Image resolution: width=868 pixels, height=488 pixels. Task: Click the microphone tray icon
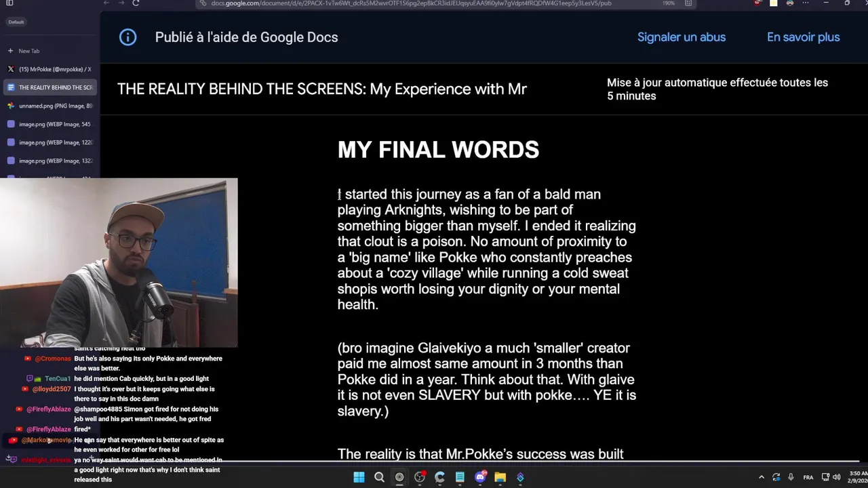[x=790, y=477]
